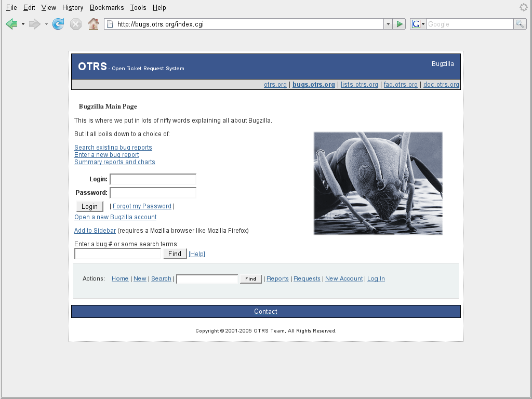
Task: Click the search magnifier icon
Action: (520, 24)
